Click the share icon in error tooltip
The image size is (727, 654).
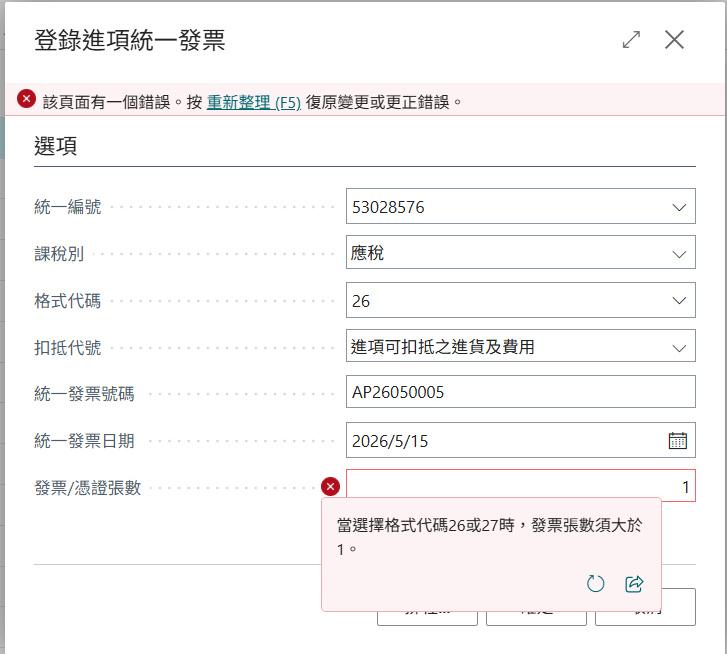pos(634,584)
